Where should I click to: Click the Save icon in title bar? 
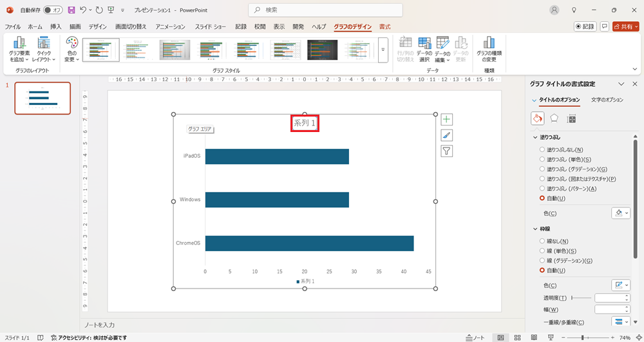pyautogui.click(x=71, y=10)
